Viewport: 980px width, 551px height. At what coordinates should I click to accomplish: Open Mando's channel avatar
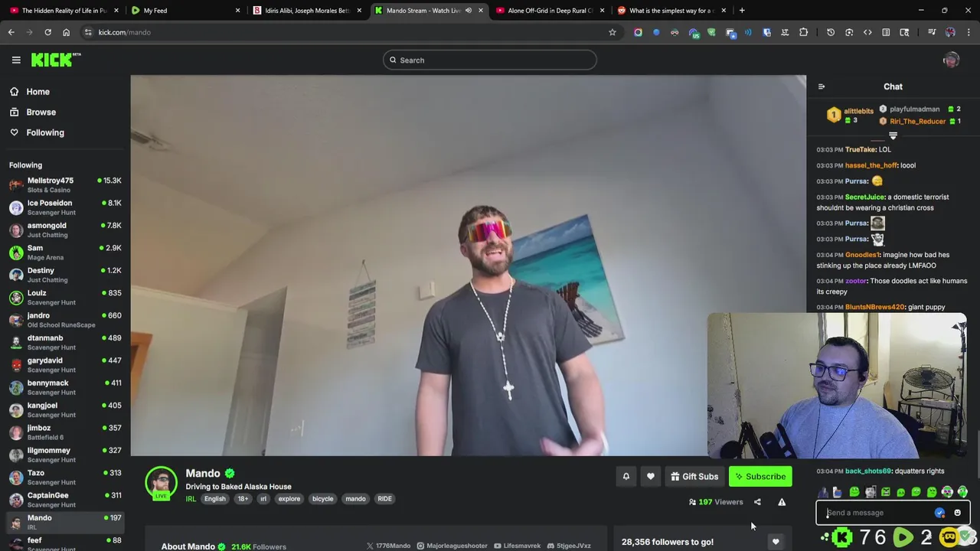161,482
